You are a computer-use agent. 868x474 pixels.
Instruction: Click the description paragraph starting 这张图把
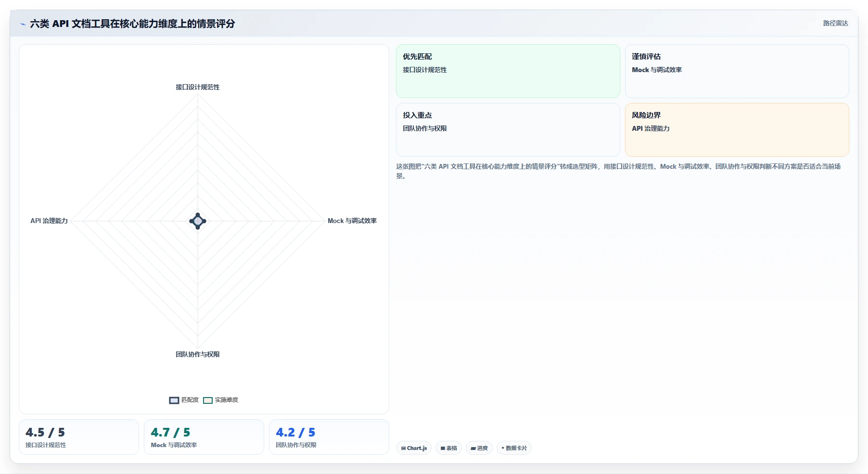coord(618,171)
